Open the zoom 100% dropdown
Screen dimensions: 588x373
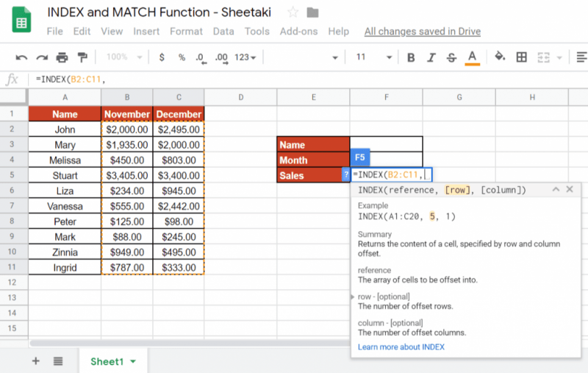point(123,57)
